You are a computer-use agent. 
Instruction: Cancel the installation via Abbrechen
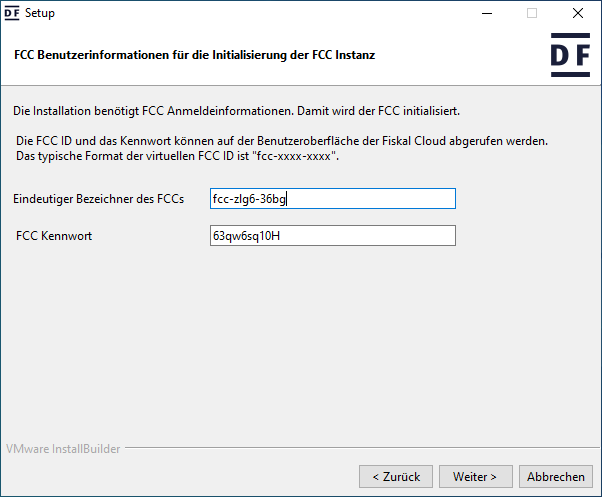point(556,476)
